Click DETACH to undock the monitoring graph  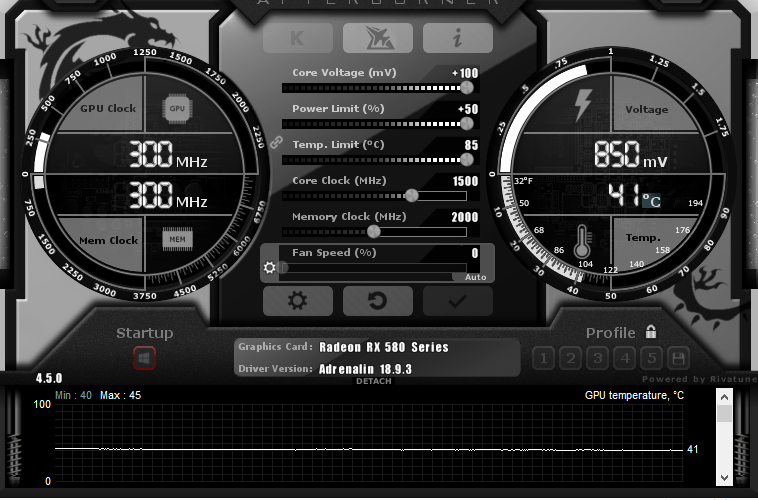click(x=374, y=381)
